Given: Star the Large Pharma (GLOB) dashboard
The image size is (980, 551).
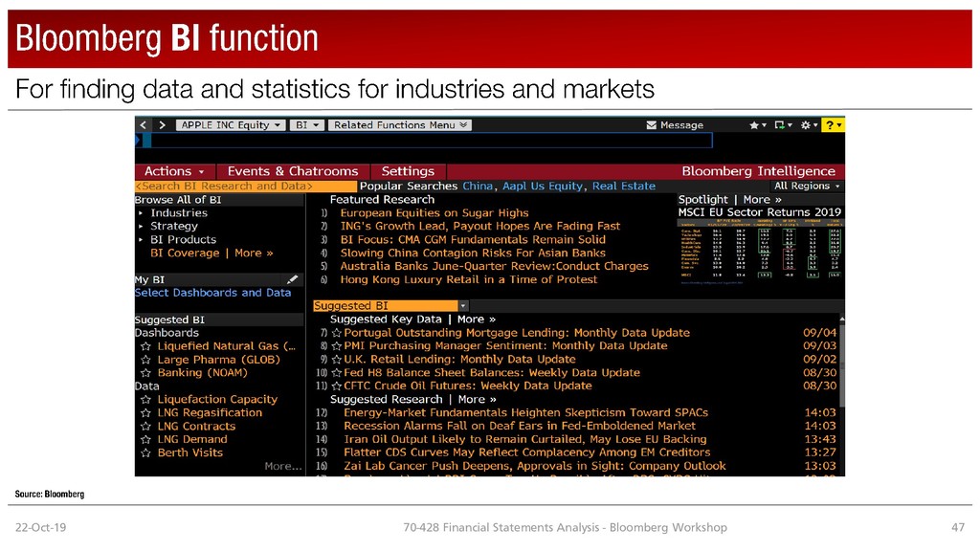Looking at the screenshot, I should [145, 360].
